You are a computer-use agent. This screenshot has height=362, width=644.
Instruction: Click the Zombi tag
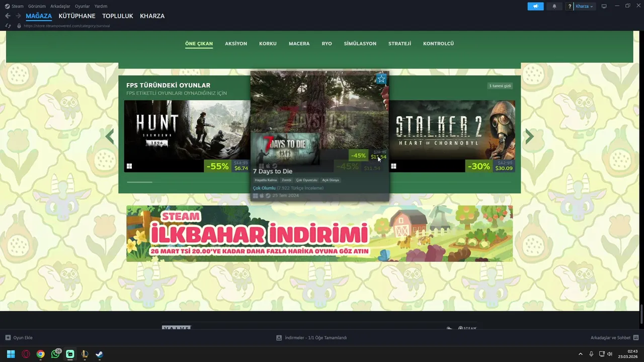click(x=286, y=180)
